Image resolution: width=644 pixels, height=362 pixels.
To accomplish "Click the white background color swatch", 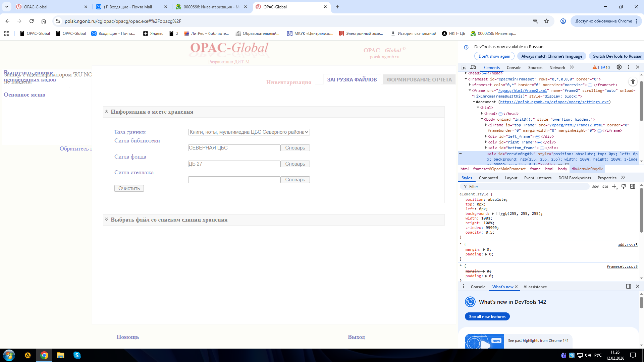I will [498, 214].
